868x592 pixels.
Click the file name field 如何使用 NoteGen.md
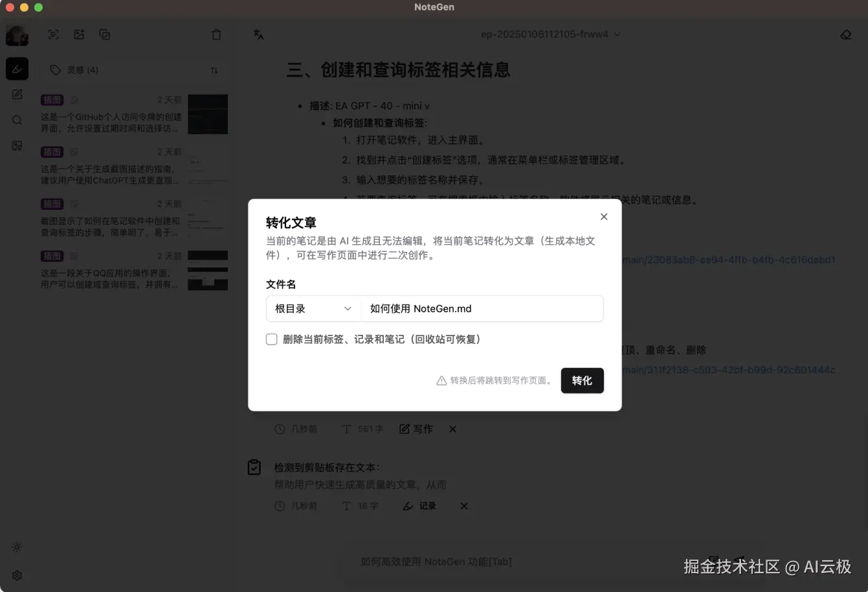482,309
